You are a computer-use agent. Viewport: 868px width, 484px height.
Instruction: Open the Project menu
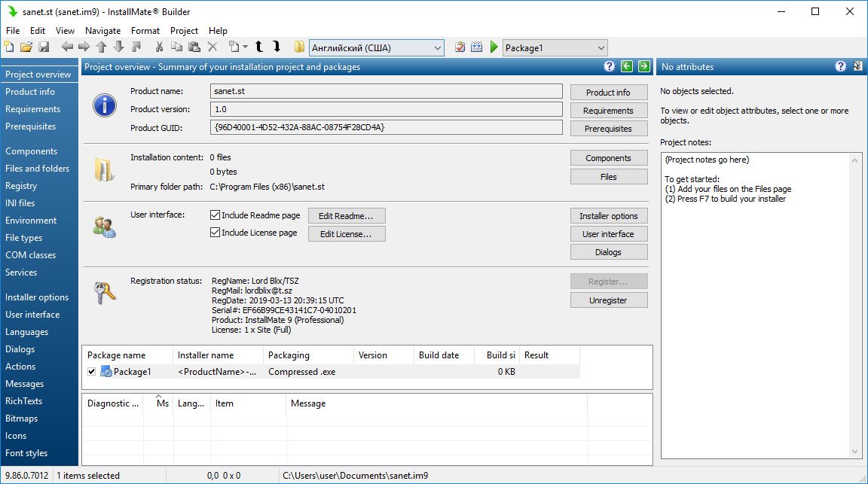[185, 30]
